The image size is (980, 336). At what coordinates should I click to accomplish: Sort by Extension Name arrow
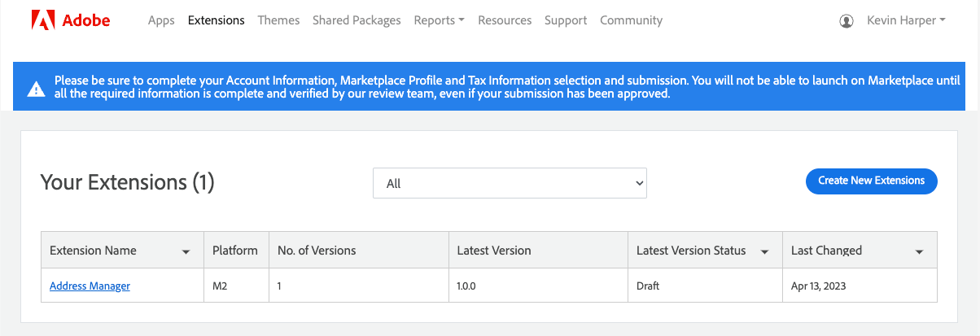point(186,252)
